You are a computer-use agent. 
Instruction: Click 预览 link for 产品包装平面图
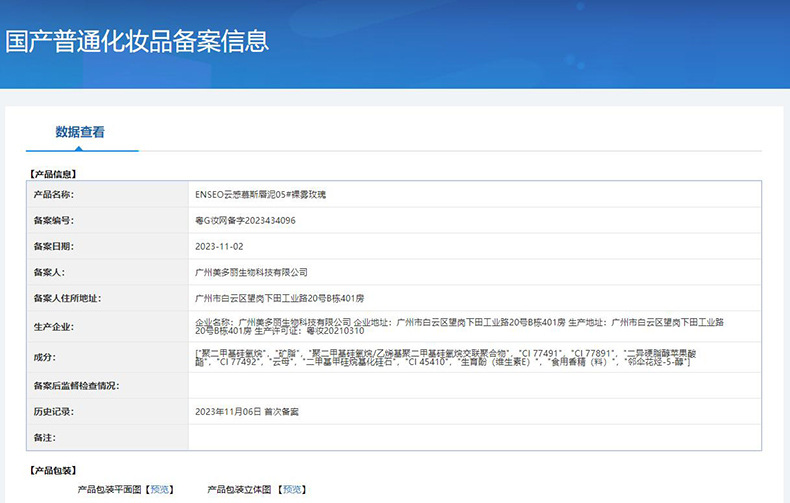pos(160,489)
